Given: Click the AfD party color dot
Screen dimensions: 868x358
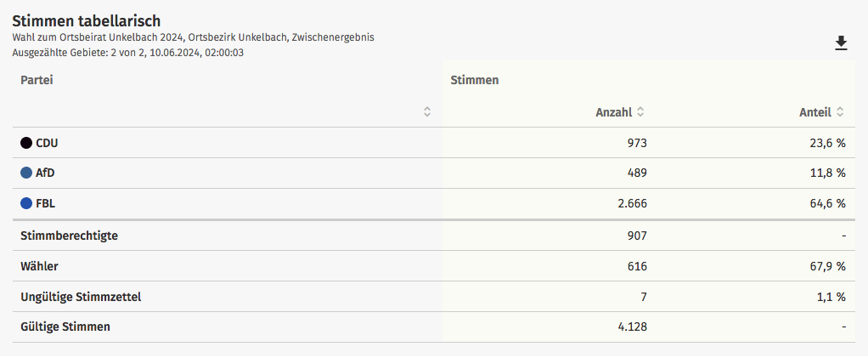Looking at the screenshot, I should click(x=26, y=173).
